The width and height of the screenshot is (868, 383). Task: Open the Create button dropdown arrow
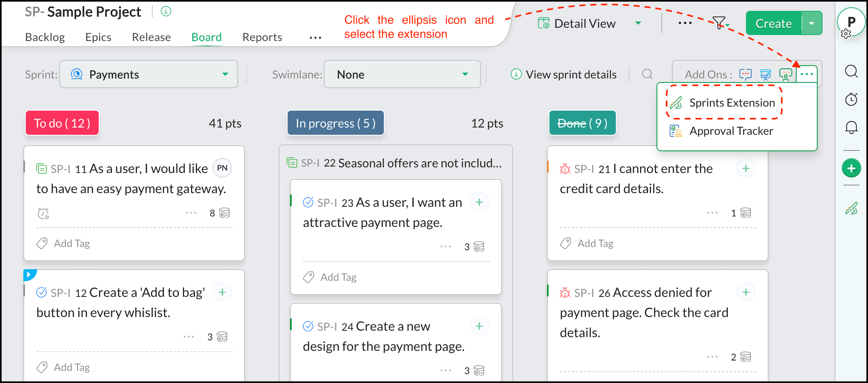pyautogui.click(x=812, y=23)
